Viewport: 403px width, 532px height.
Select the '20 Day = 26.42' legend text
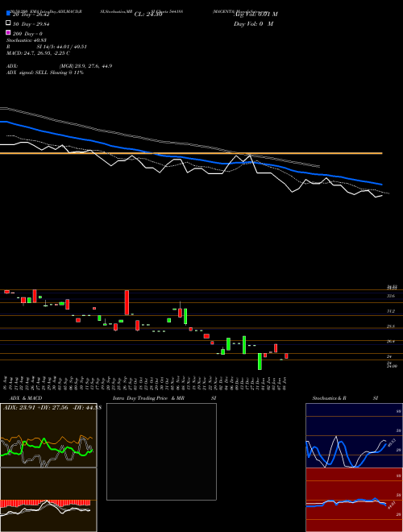(31, 15)
